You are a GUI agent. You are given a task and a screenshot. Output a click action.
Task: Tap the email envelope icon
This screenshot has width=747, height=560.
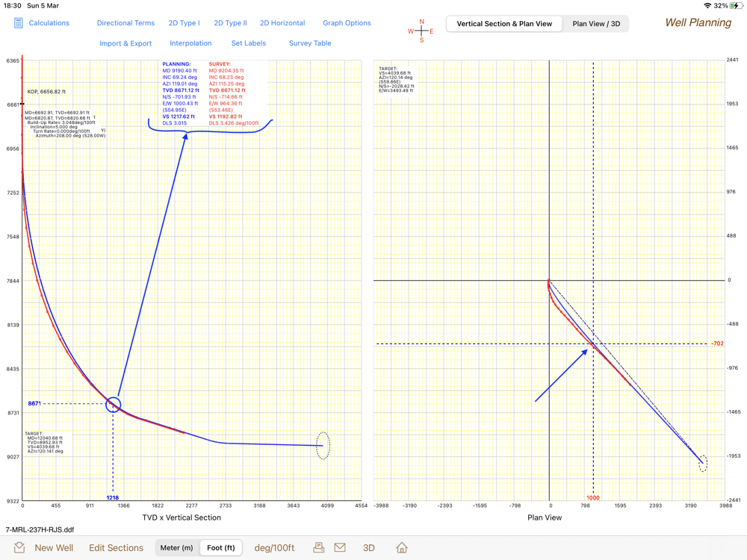click(x=340, y=547)
